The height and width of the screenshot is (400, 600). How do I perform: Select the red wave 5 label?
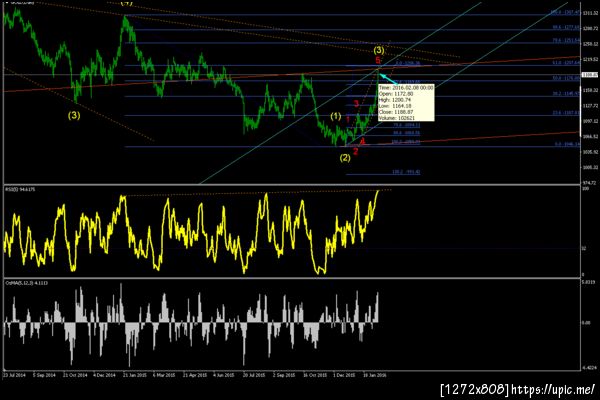point(378,60)
